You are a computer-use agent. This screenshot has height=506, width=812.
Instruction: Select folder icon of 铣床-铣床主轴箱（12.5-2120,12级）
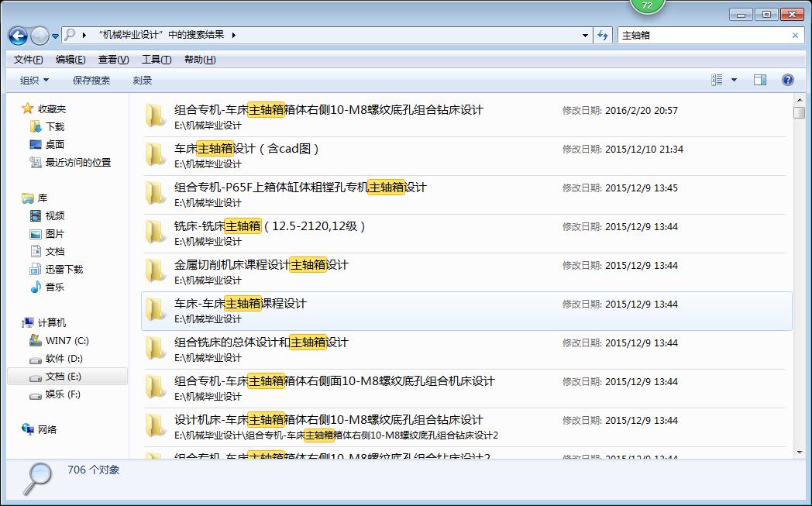pyautogui.click(x=155, y=232)
